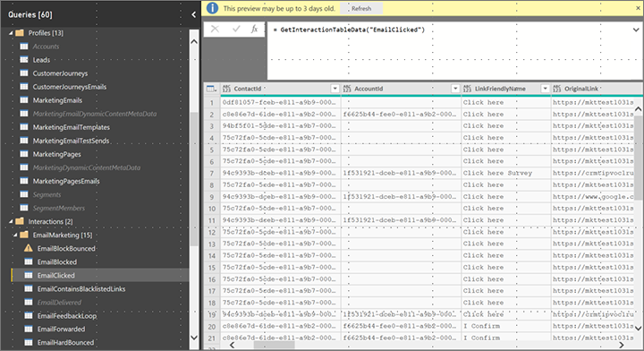644x351 pixels.
Task: Select the Leads query
Action: (x=41, y=60)
